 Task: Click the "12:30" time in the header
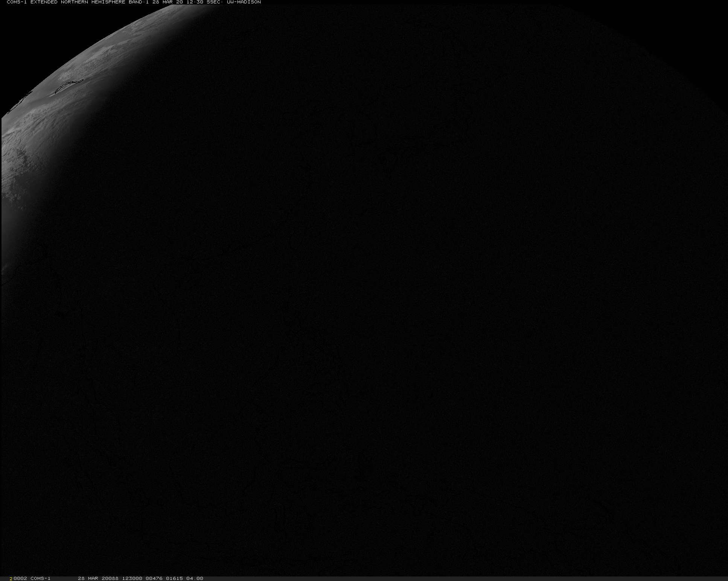(195, 2)
